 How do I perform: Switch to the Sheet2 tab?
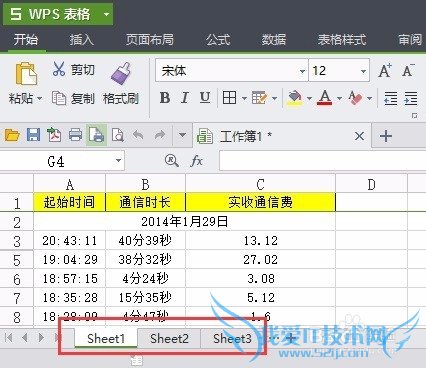coord(169,338)
